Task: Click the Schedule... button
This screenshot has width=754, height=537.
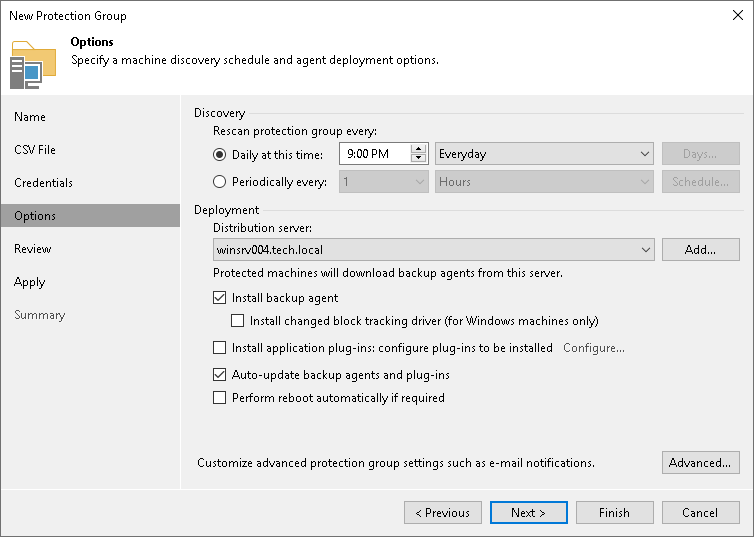Action: (701, 182)
